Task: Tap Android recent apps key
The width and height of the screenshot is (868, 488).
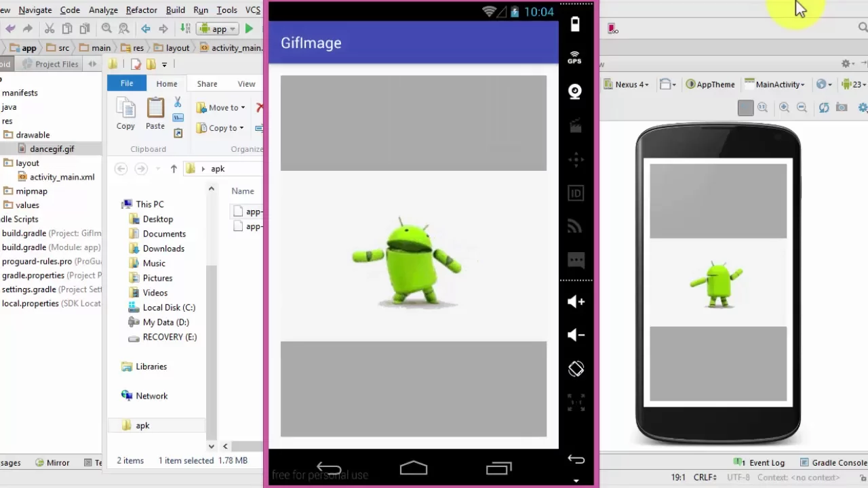Action: (x=499, y=468)
